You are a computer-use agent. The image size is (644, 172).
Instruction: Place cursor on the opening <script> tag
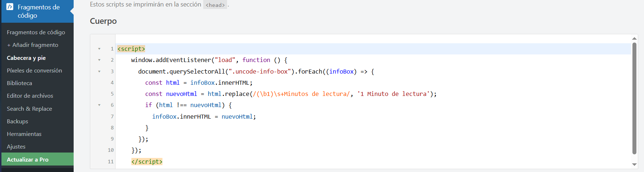(131, 49)
